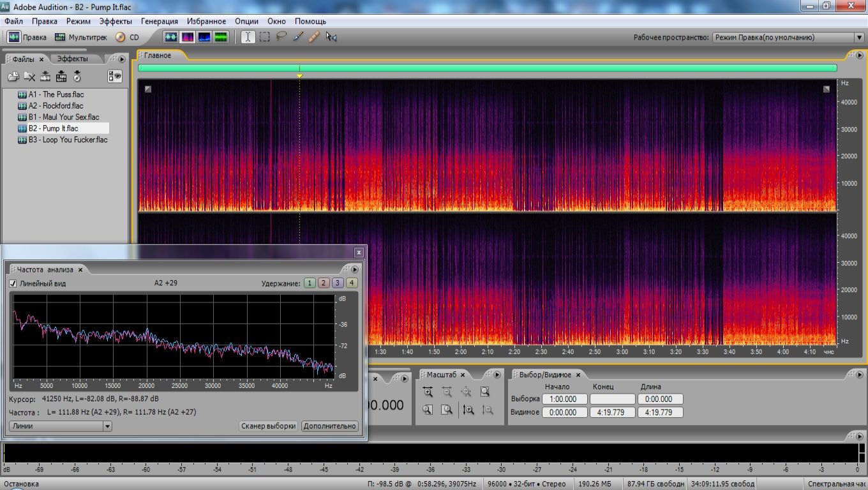Screen dimensions: 868x490
Task: Click zoom in horizontally icon in Масштаб
Action: (428, 392)
